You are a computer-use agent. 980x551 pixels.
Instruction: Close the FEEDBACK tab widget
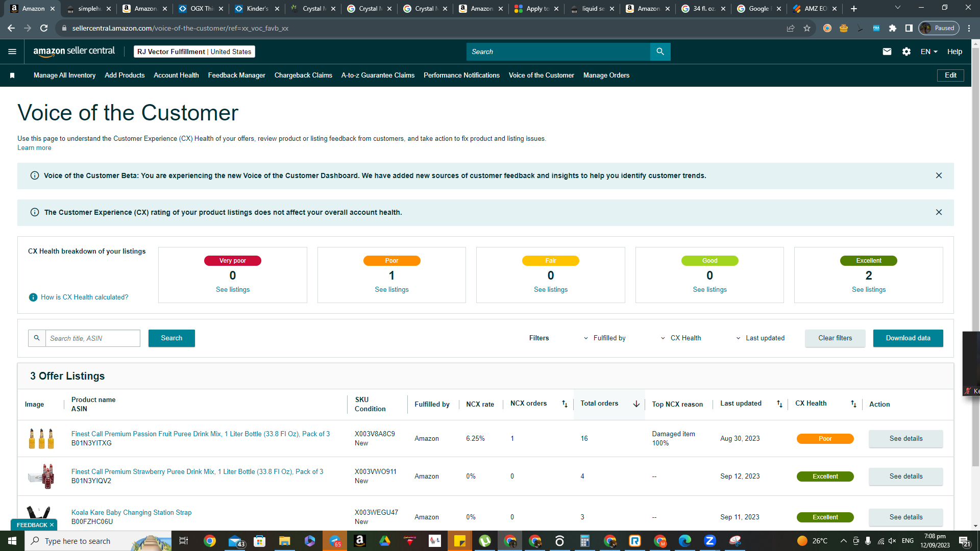52,525
